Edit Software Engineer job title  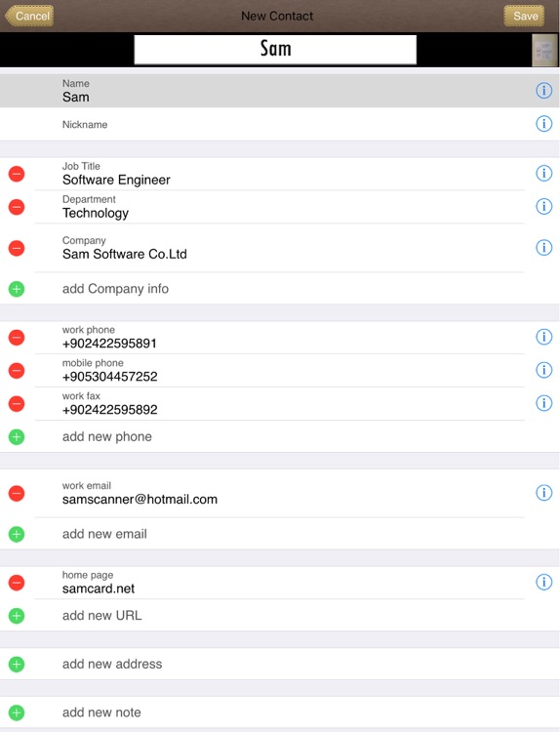click(x=116, y=180)
